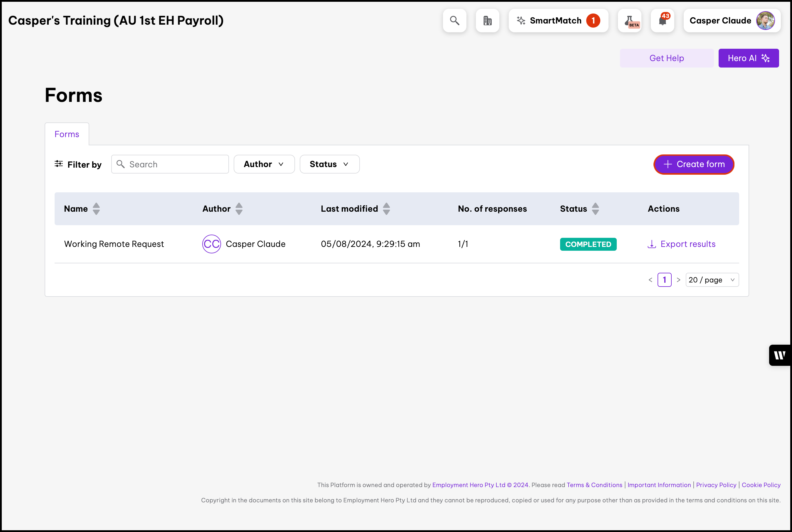792x532 pixels.
Task: Focus the Search forms input field
Action: click(170, 164)
